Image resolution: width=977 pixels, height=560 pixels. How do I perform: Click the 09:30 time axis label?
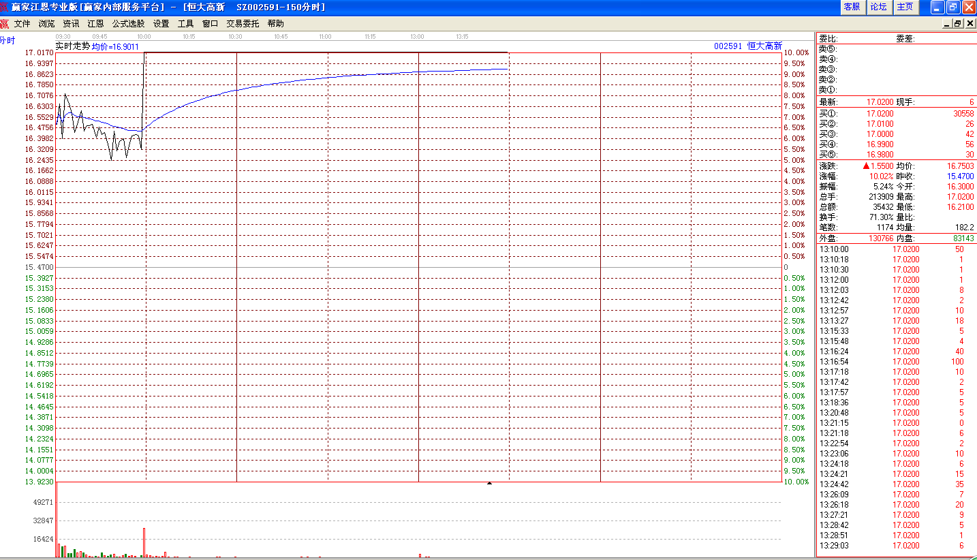(x=63, y=36)
